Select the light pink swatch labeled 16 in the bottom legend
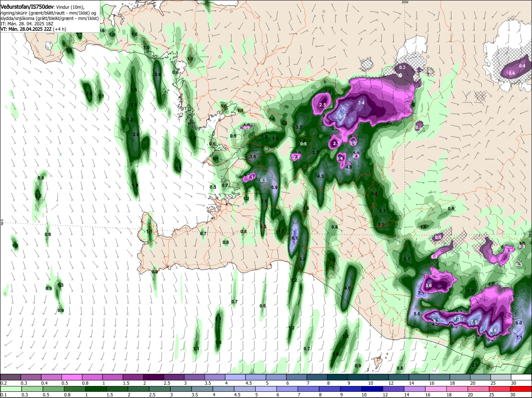The image size is (532, 398). tap(437, 389)
